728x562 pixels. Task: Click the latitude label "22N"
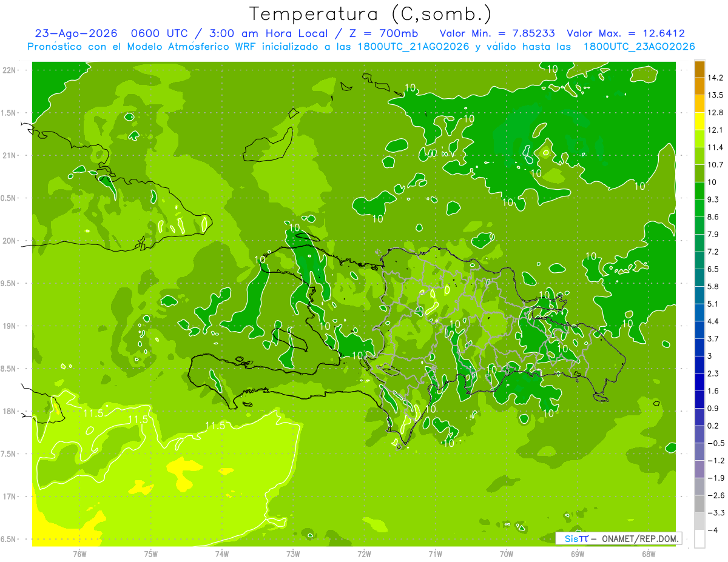(x=10, y=70)
